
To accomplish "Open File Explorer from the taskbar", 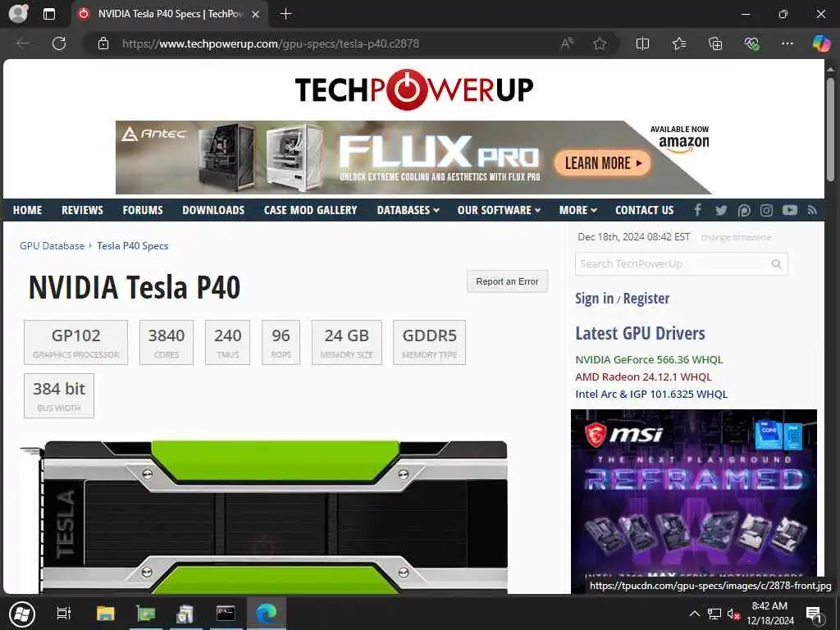I will [106, 614].
